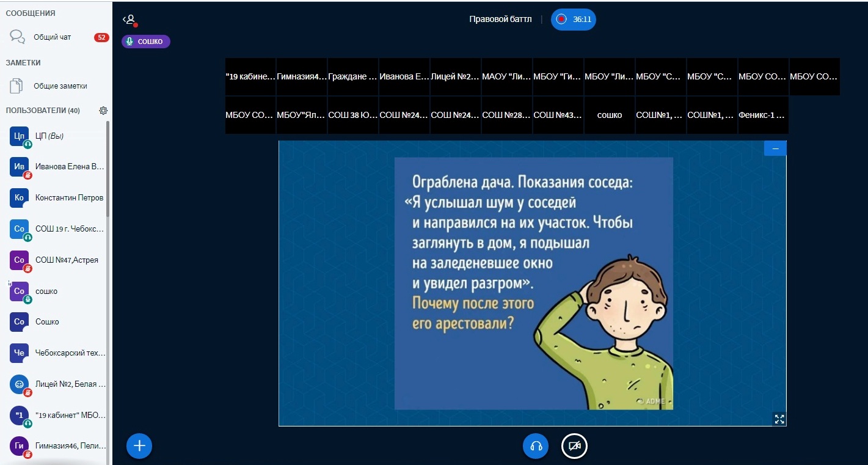Click the МАОУ "Ли... video tile
Image resolution: width=868 pixels, height=465 pixels.
507,77
